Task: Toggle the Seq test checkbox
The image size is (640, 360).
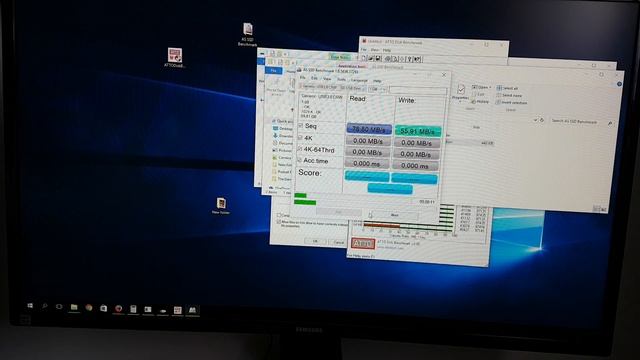Action: pyautogui.click(x=300, y=126)
